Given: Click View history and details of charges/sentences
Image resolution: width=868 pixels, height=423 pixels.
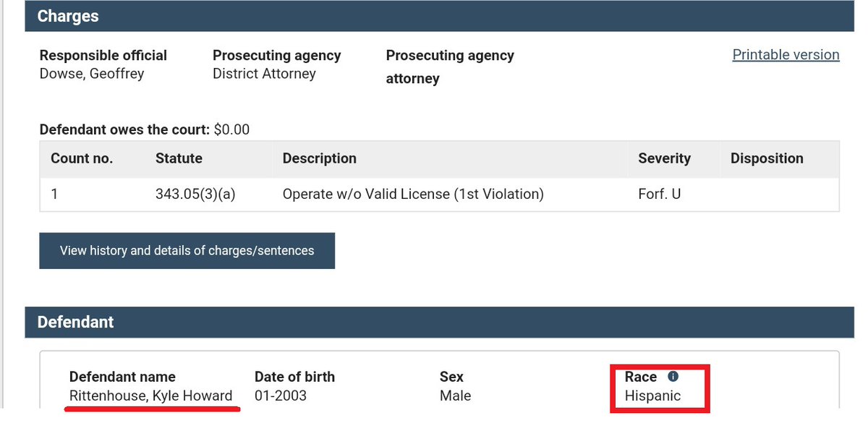Looking at the screenshot, I should pos(187,250).
